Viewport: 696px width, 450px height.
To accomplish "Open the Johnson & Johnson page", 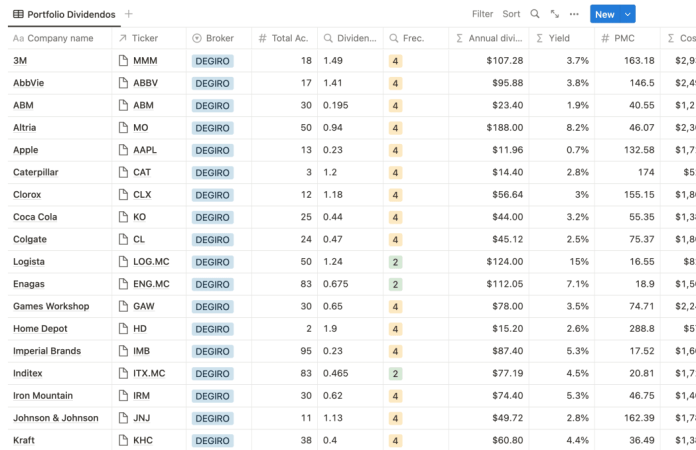I will coord(55,418).
